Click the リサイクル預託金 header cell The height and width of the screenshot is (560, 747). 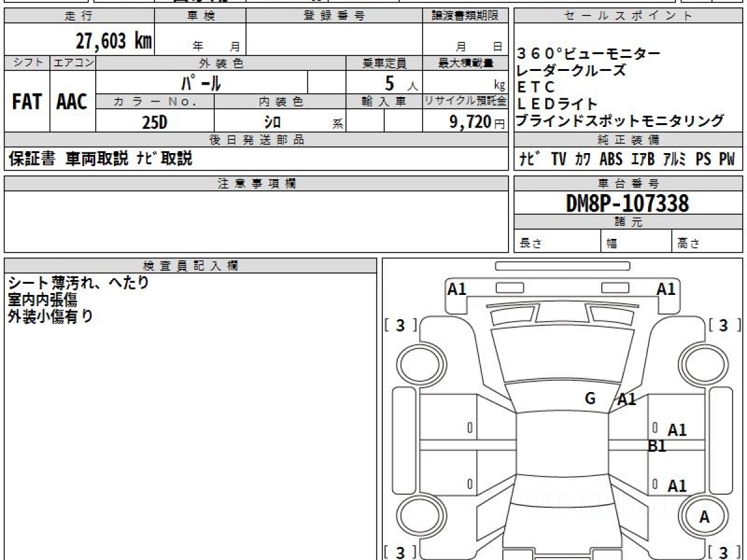[466, 101]
